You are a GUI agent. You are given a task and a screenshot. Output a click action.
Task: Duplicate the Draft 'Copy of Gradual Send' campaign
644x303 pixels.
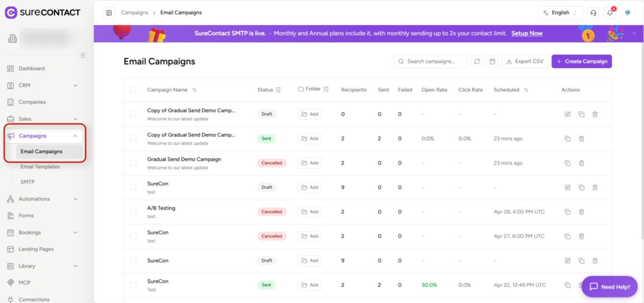coord(581,114)
